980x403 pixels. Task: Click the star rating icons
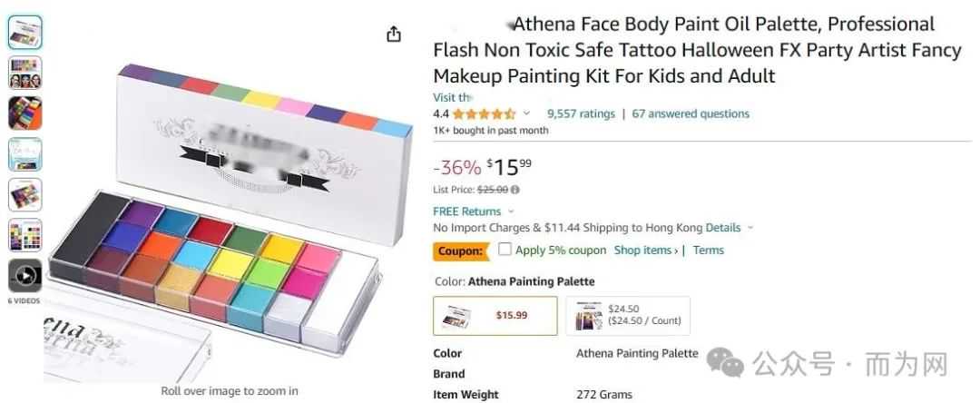(x=484, y=114)
